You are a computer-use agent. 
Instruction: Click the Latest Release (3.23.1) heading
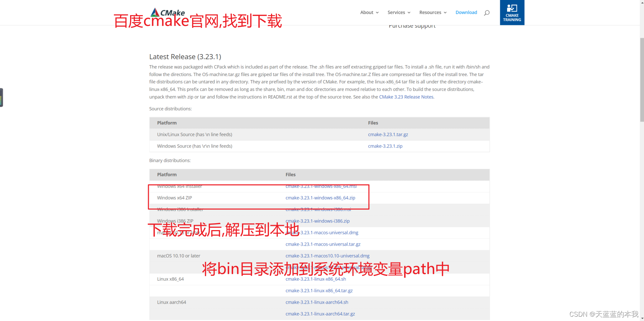(x=185, y=57)
